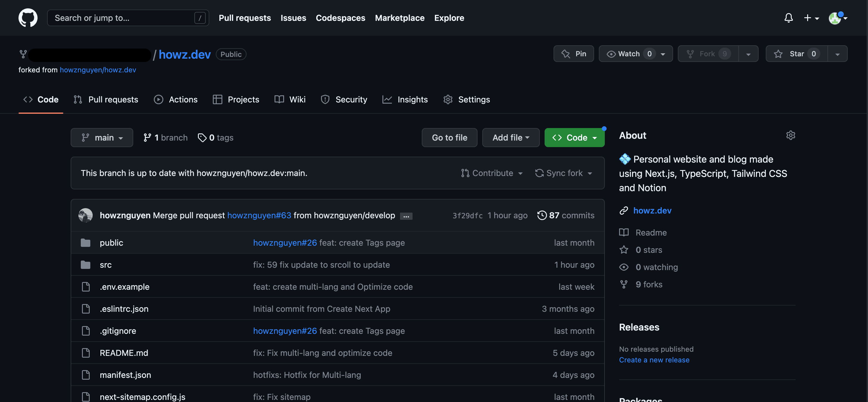Open howz.dev repository name link
Viewport: 868px width, 402px height.
(185, 54)
